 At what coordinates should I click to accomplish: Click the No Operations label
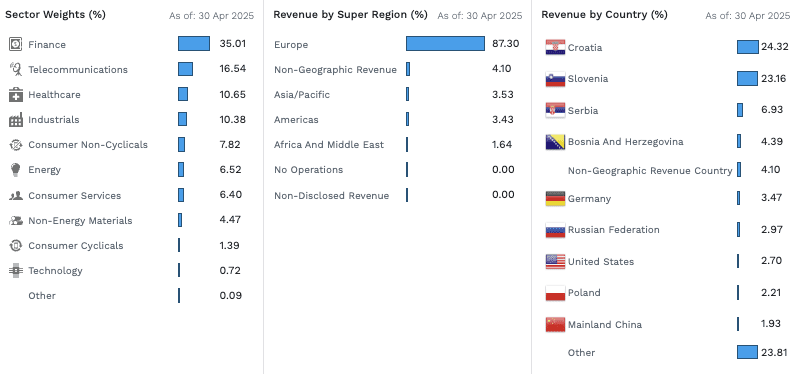click(309, 170)
